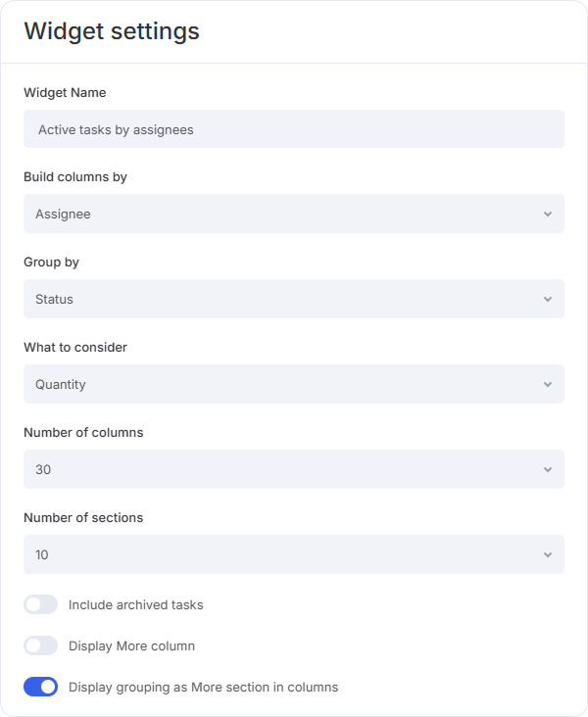Screen dimensions: 588x717
Task: Click the Widget Name input field
Action: pos(293,129)
